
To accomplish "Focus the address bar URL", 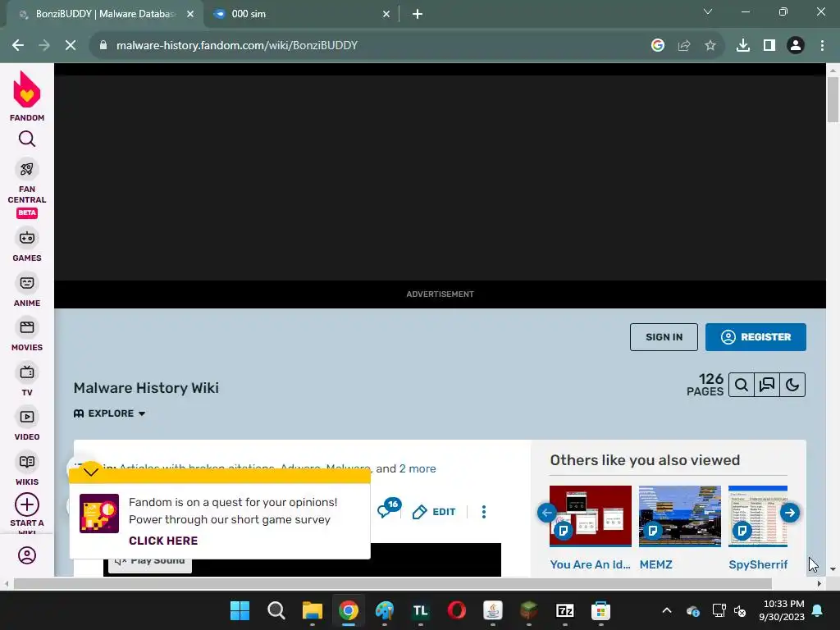I will pos(237,46).
